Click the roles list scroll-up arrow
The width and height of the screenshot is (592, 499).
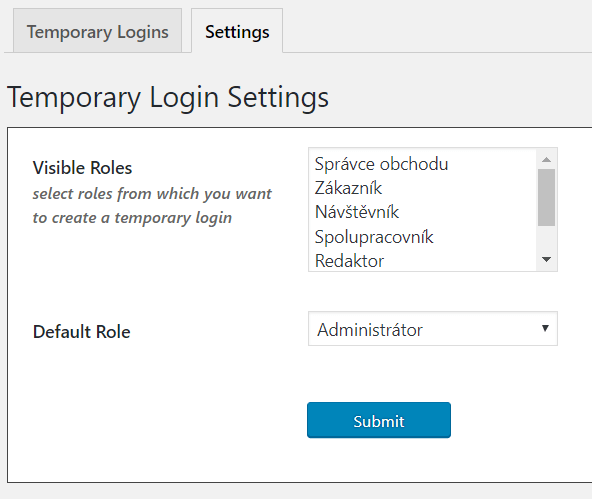click(546, 159)
